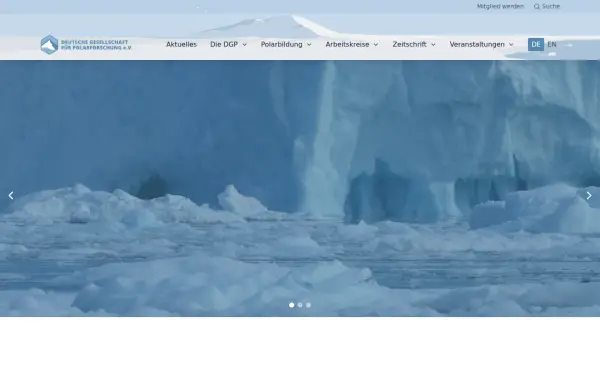This screenshot has width=600, height=375.
Task: Click the iceberg hero slide image
Action: pyautogui.click(x=300, y=188)
